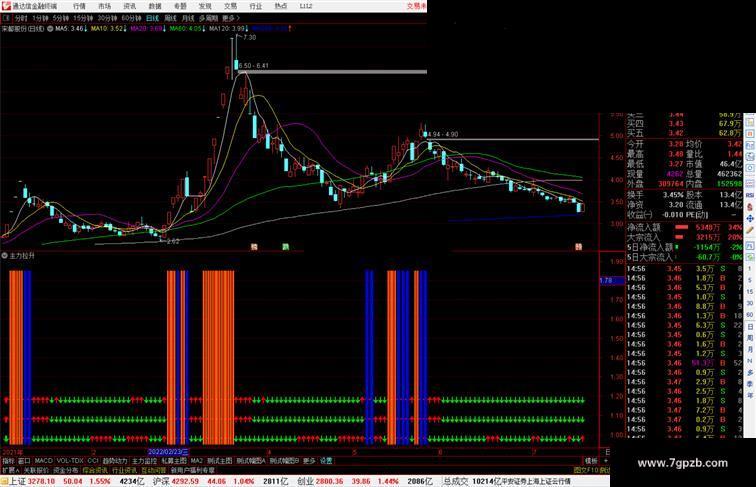The width and height of the screenshot is (756, 487).
Task: Switch chart to 分时 view
Action: (x=20, y=18)
